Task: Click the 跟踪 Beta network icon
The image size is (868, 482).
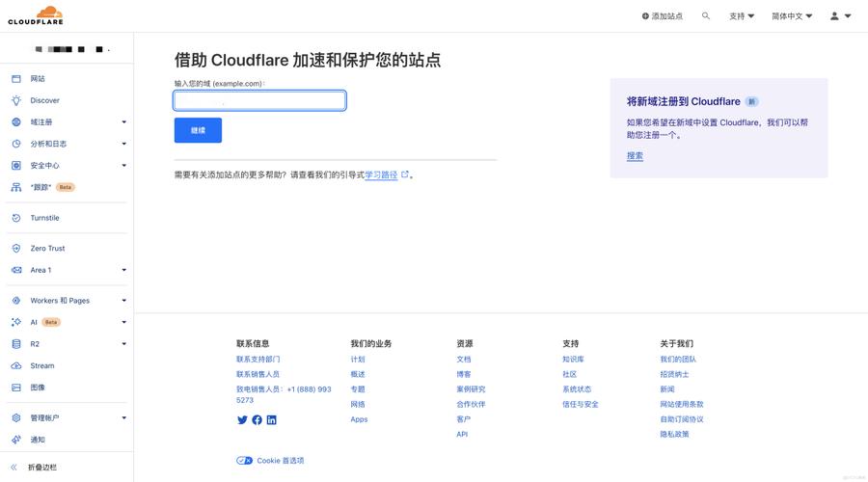Action: [x=16, y=187]
